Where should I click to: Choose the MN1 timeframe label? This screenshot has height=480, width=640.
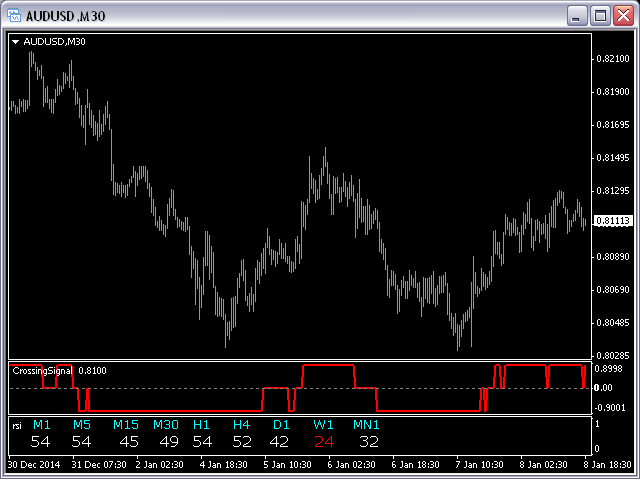[366, 425]
